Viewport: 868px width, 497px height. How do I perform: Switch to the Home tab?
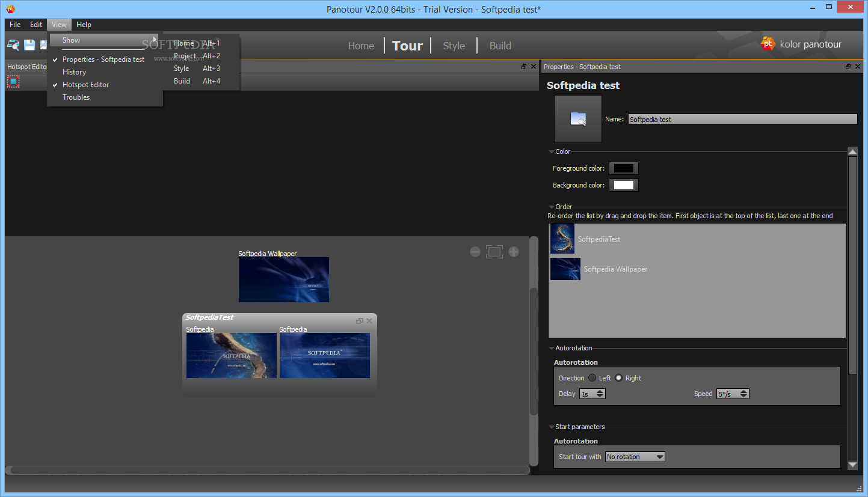(361, 46)
